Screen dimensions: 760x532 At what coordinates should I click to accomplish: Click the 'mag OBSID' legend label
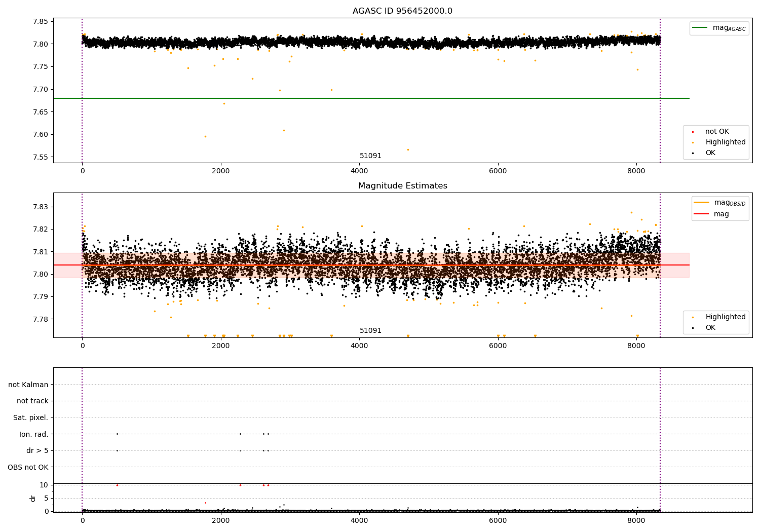[730, 203]
